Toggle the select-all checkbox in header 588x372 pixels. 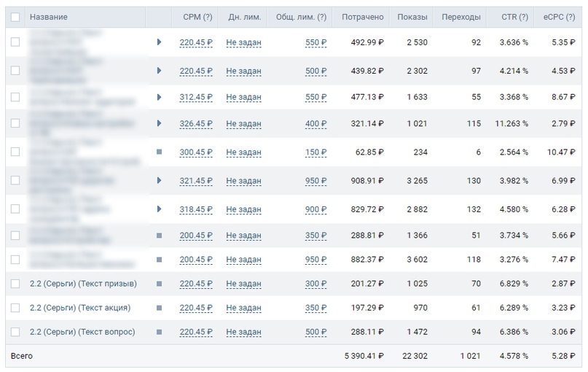[15, 17]
